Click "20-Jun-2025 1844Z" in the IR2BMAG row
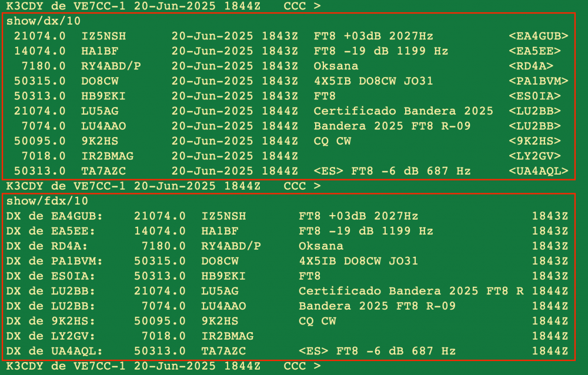 coord(235,156)
